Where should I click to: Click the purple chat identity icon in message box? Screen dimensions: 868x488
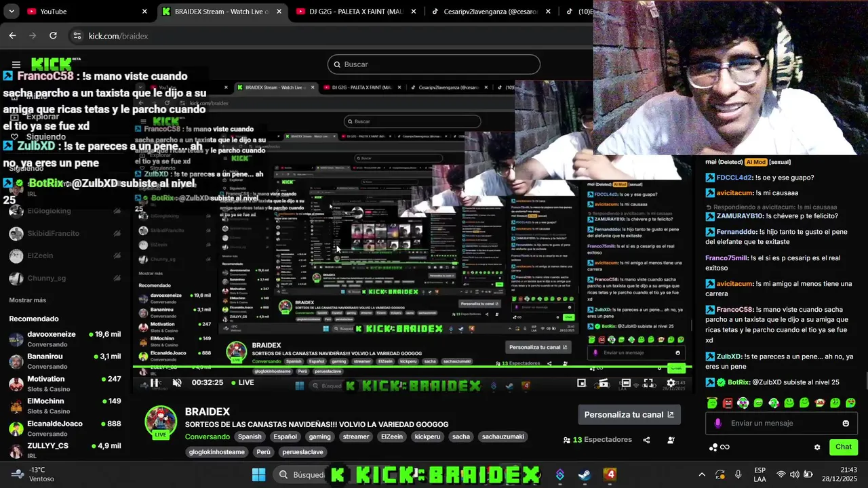click(x=718, y=424)
